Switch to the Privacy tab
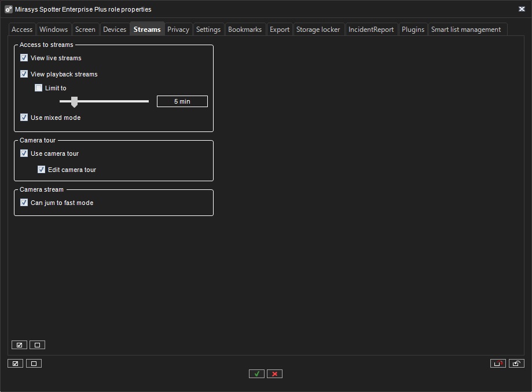 (x=178, y=30)
